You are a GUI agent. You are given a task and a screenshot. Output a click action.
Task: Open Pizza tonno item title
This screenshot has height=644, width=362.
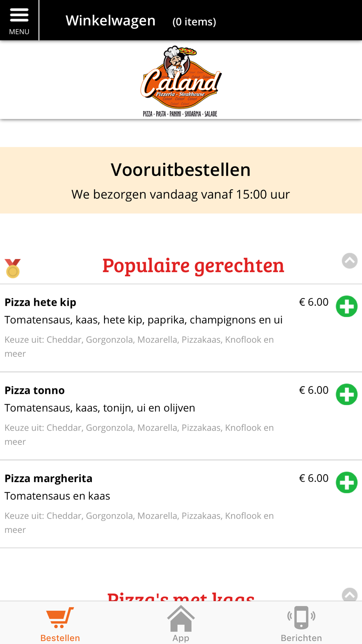34,390
